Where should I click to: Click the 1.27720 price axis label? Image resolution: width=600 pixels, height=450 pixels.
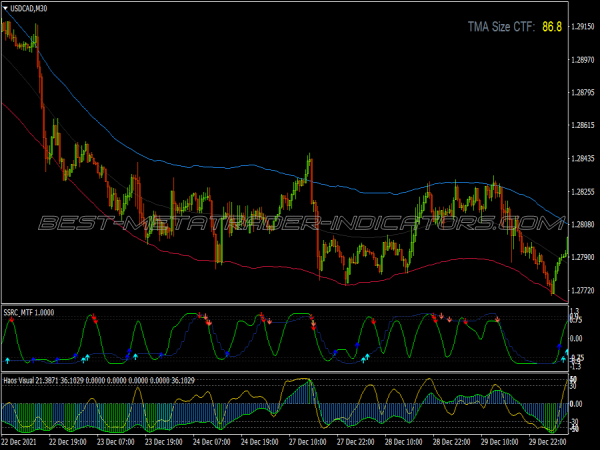point(582,289)
